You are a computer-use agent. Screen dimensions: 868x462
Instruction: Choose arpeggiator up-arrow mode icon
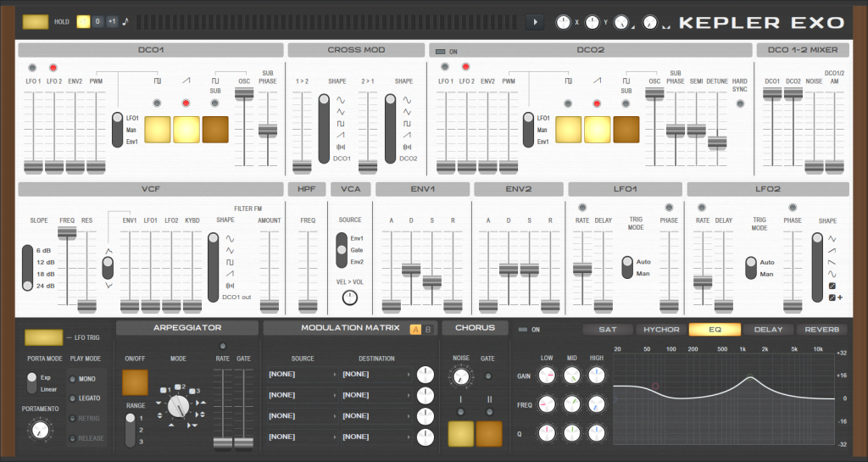[x=171, y=425]
